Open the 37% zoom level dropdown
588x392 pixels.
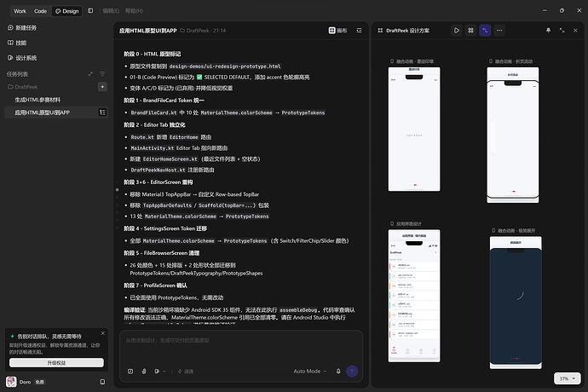point(568,378)
